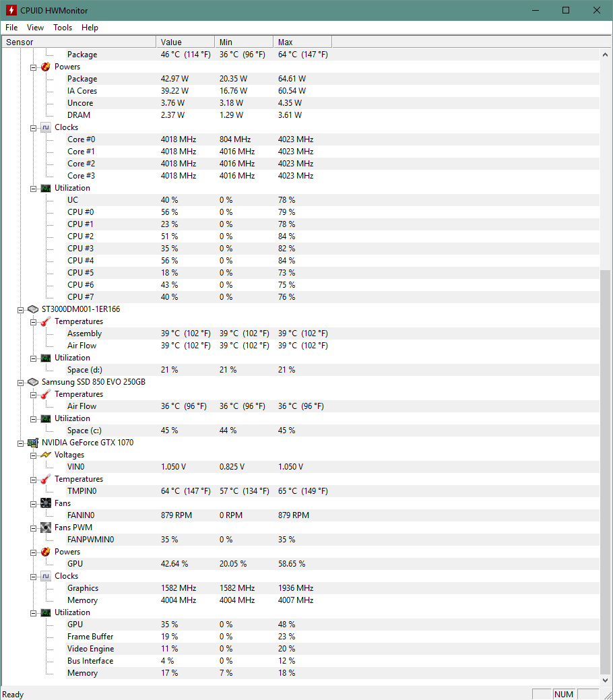
Task: Collapse the NVIDIA GeForce GTX 1070 node
Action: [20, 444]
